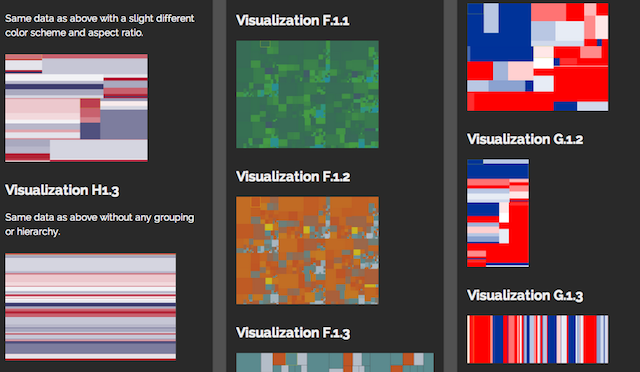Screen dimensions: 640x372
Task: Click the Visualization G.1.3 heading
Action: (525, 295)
